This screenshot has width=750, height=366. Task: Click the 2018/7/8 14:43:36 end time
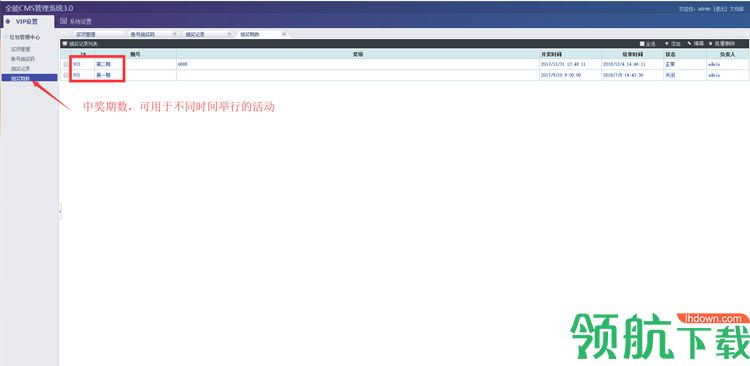(x=623, y=75)
